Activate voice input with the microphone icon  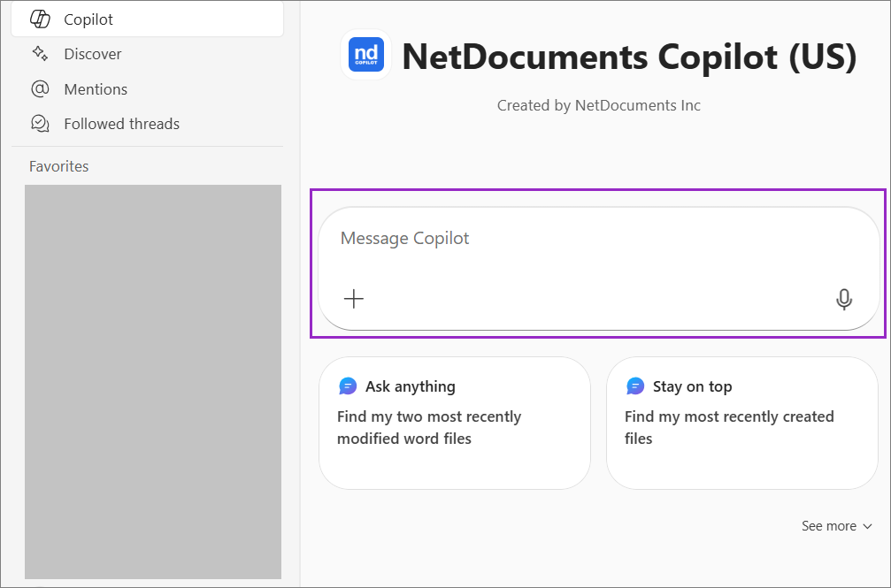843,300
